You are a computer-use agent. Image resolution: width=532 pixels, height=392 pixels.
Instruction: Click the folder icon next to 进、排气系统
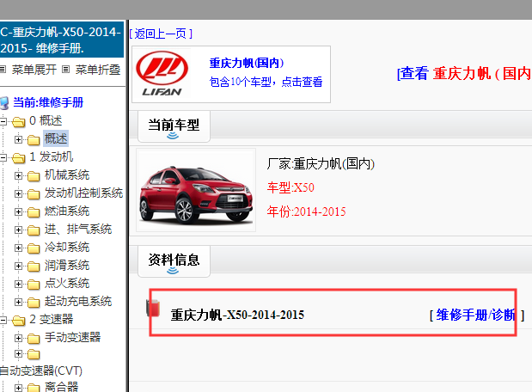tap(34, 230)
